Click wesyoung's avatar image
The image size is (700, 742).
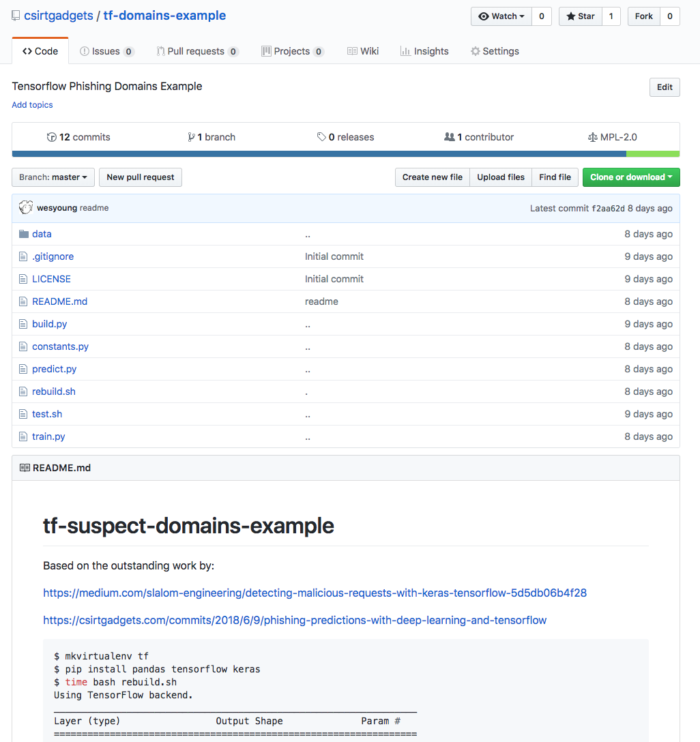[26, 207]
